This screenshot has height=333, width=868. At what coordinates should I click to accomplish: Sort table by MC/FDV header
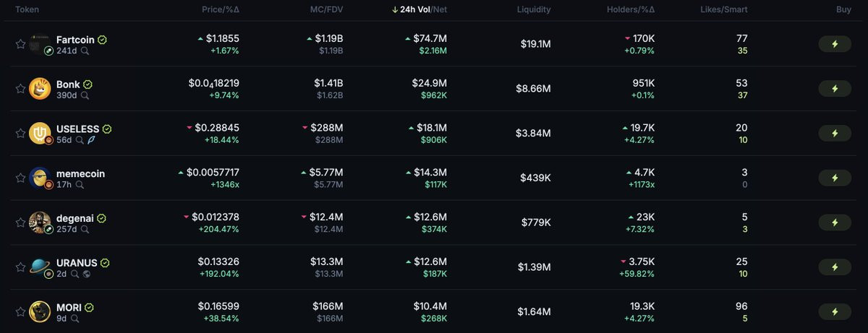pos(325,10)
